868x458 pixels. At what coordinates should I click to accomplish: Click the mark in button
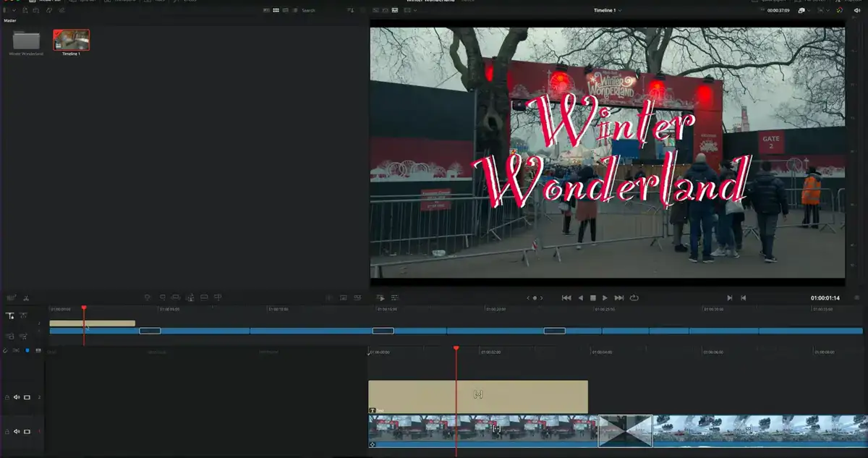pos(730,297)
